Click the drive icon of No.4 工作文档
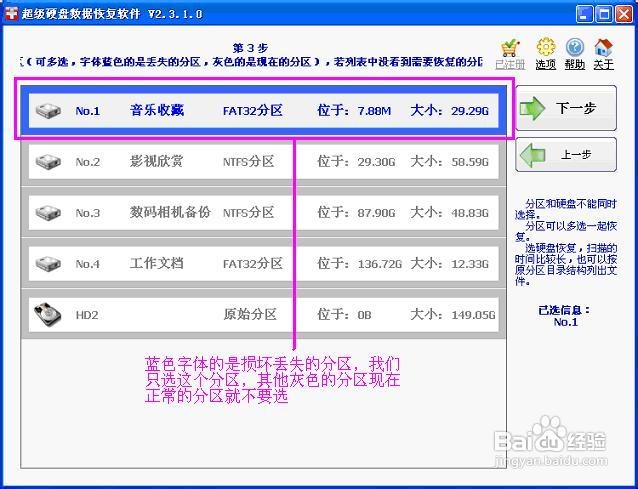 click(x=48, y=264)
